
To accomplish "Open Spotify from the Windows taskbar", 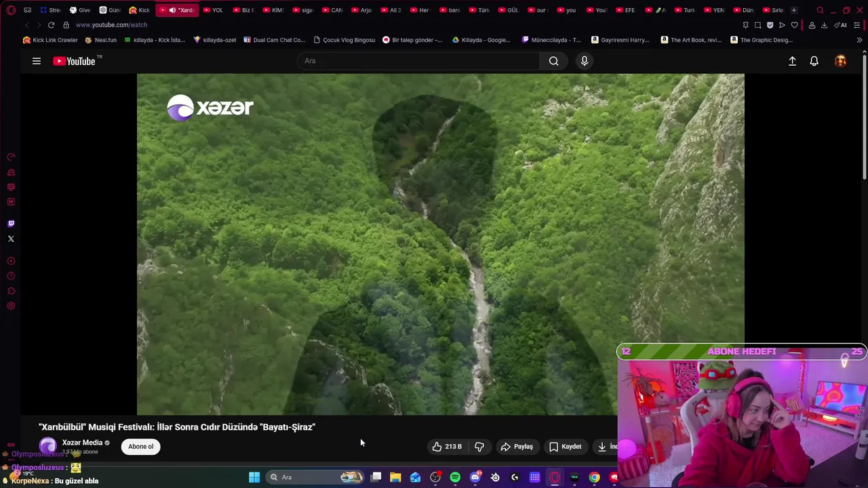I will click(x=455, y=477).
